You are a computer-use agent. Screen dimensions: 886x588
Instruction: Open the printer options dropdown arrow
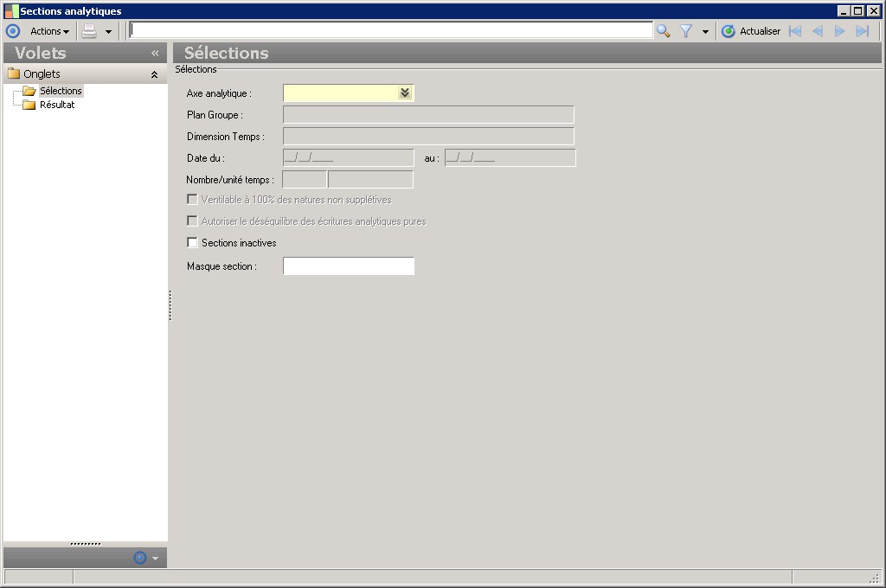108,32
